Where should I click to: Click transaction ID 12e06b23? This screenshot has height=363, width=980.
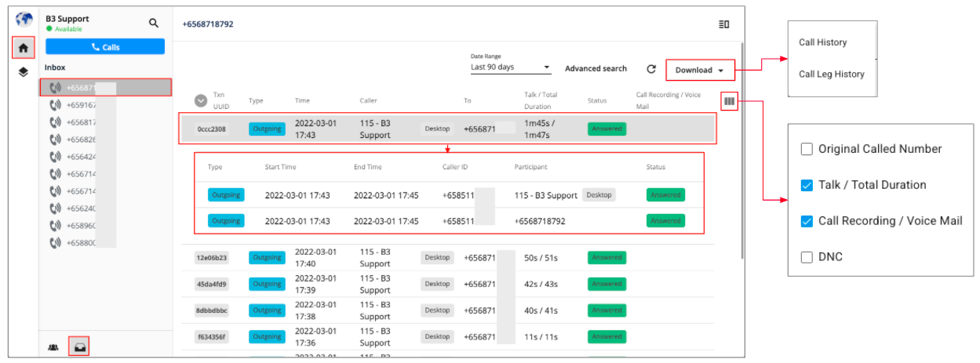point(212,257)
